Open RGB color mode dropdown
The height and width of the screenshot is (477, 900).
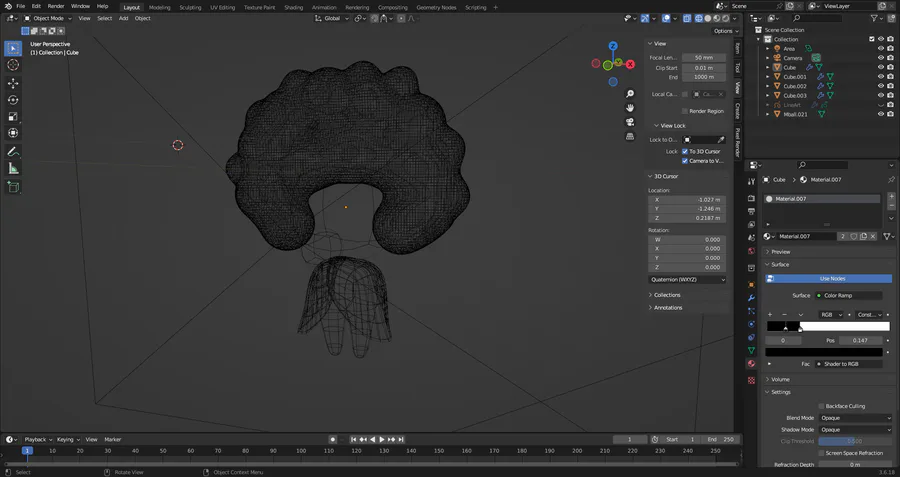pos(831,315)
